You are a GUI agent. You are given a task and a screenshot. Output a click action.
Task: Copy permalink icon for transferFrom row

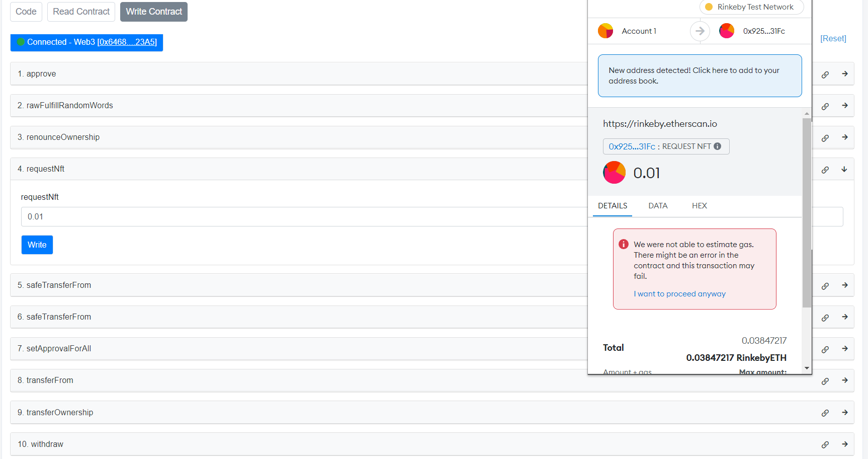point(825,381)
